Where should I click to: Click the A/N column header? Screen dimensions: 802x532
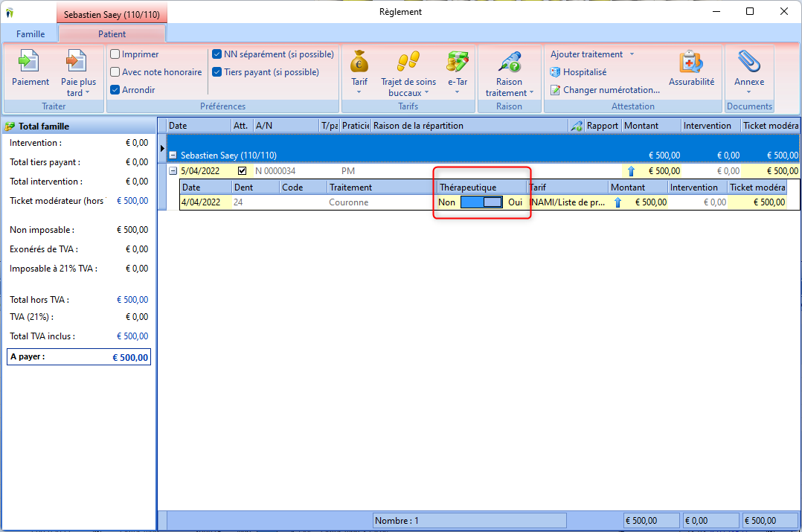point(286,126)
